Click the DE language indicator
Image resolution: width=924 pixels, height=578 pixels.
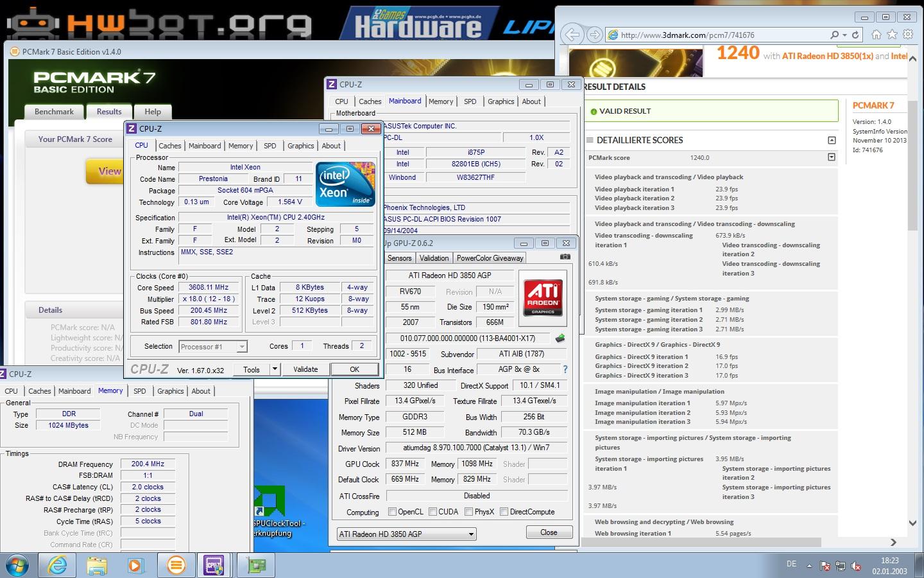[792, 564]
